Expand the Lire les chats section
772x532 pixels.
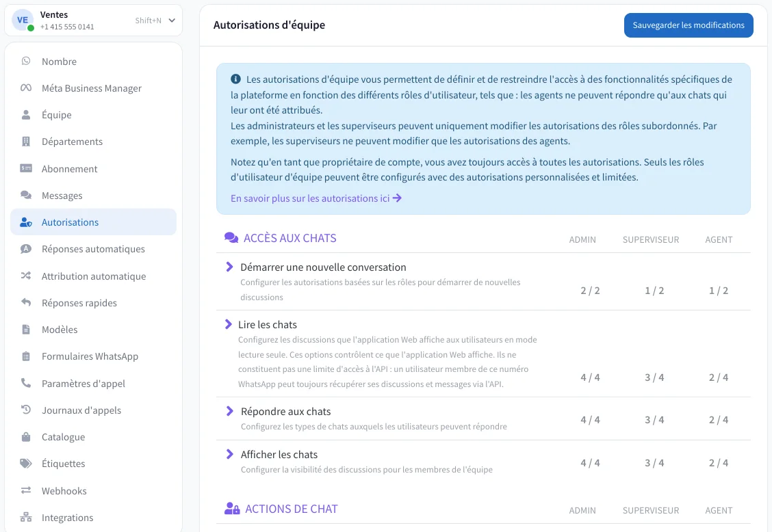pyautogui.click(x=229, y=324)
